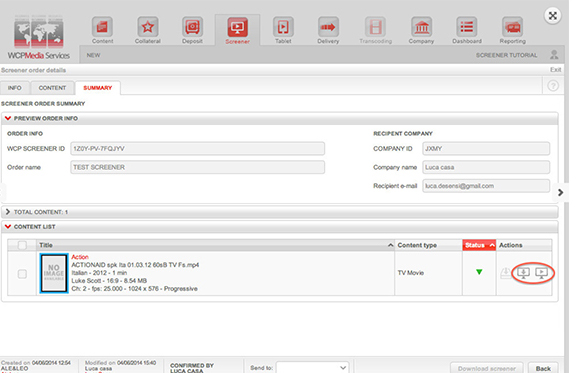
Task: Click the WCP Screener ID field
Action: (x=198, y=148)
